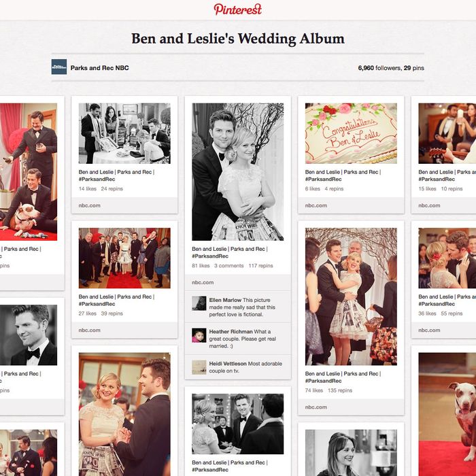The width and height of the screenshot is (476, 476).
Task: Click Heidi Vettleson's commenter avatar
Action: click(x=199, y=367)
